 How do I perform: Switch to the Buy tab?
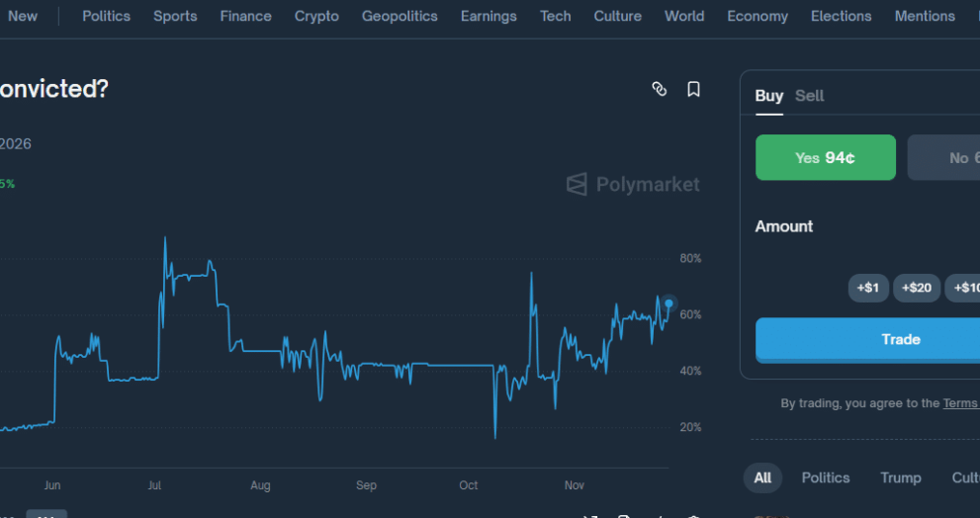tap(768, 96)
